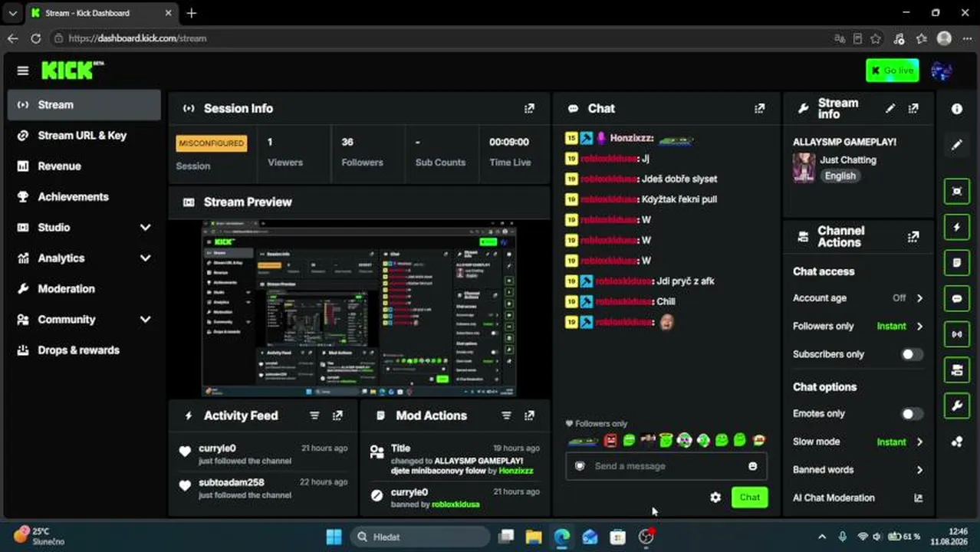980x552 pixels.
Task: Insert the angry red face emote
Action: pos(610,441)
